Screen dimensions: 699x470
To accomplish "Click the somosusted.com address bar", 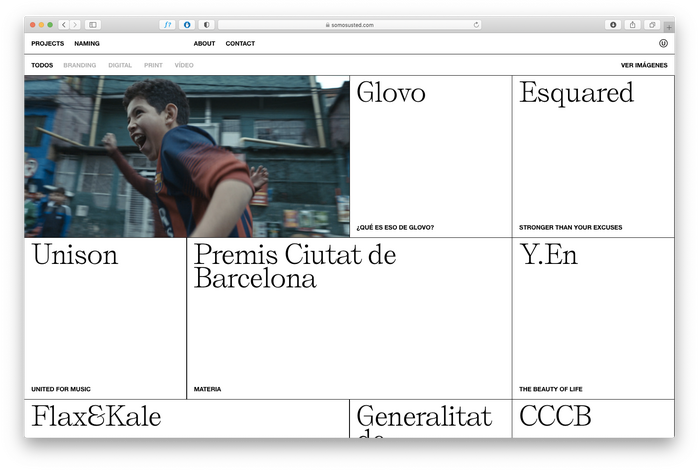I will [350, 25].
